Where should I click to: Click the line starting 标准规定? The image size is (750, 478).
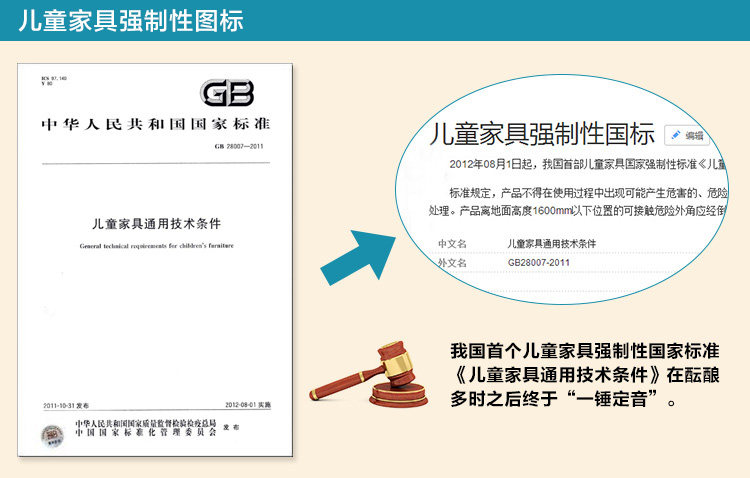tap(588, 193)
